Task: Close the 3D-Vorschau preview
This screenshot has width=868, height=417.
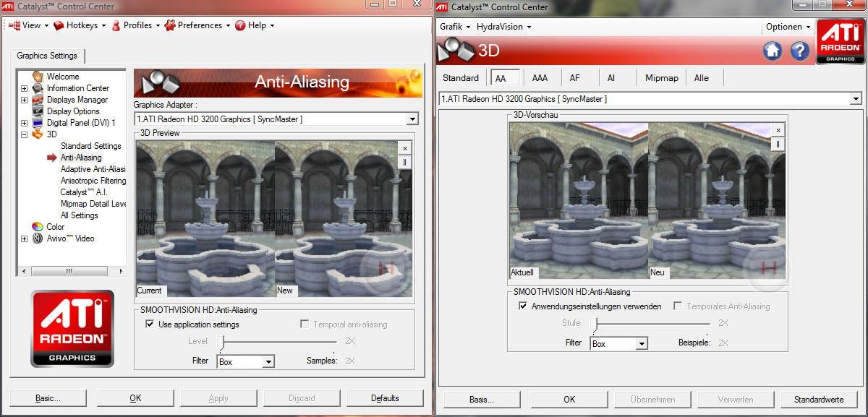Action: pyautogui.click(x=778, y=130)
